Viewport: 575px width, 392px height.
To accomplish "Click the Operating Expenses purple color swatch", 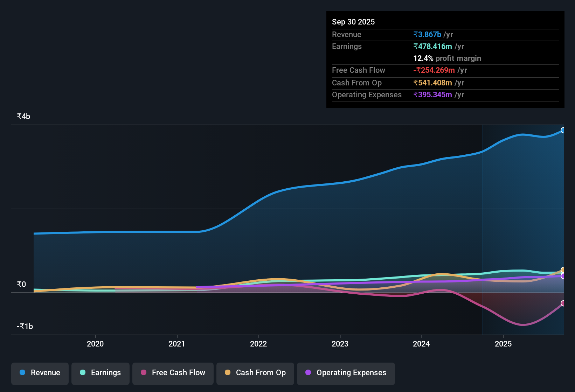I will point(308,373).
